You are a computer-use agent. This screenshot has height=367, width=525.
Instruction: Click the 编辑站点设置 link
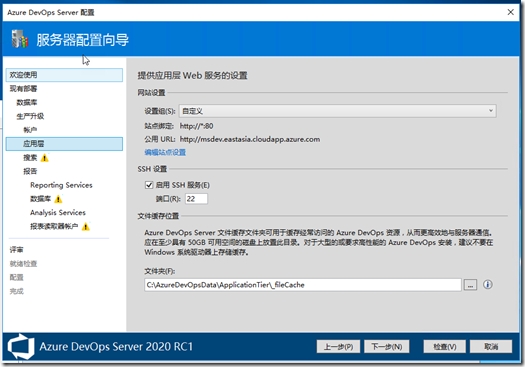[x=165, y=152]
